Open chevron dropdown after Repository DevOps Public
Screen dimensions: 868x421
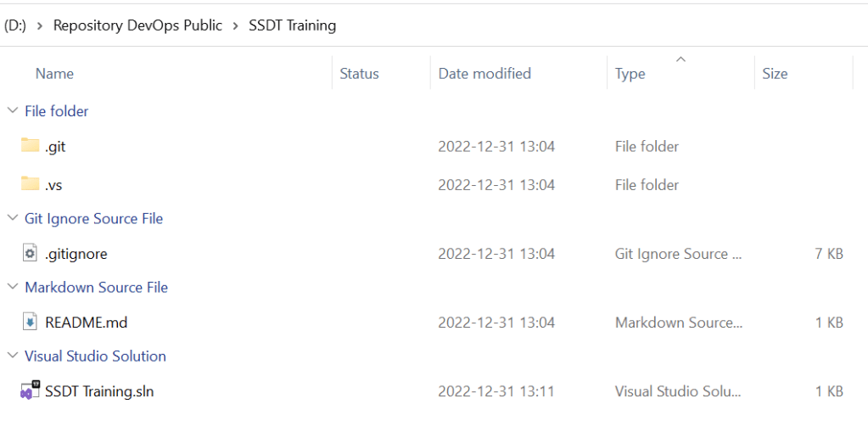tap(236, 25)
